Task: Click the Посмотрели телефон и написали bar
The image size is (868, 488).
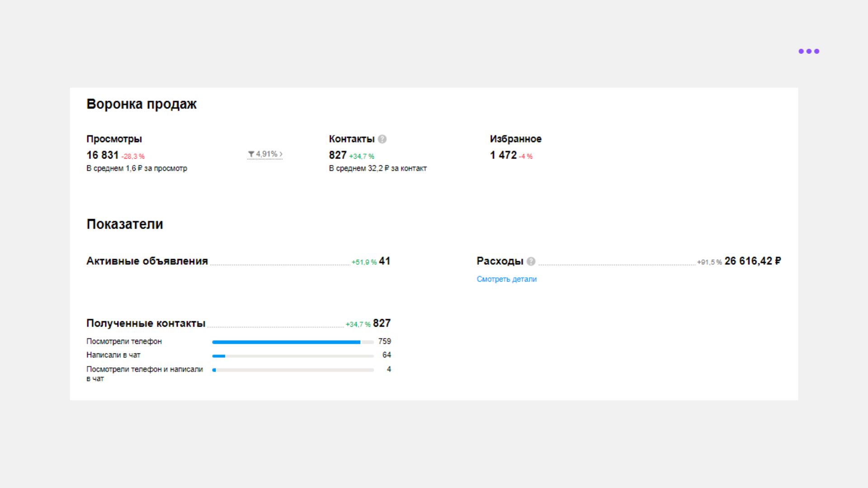Action: [x=292, y=370]
